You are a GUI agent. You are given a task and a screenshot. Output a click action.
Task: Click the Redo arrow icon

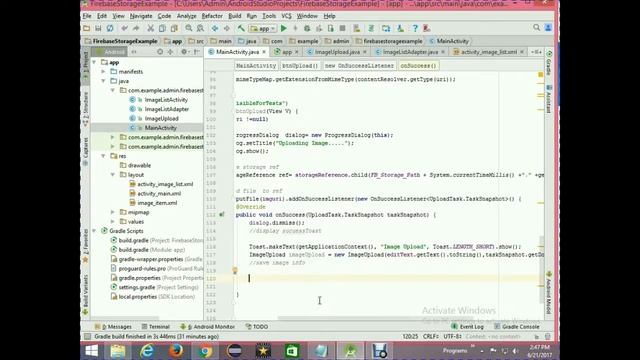[136, 28]
